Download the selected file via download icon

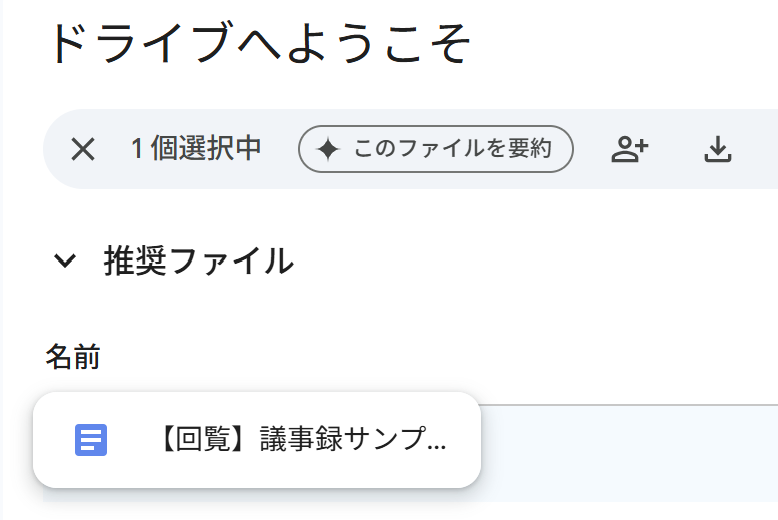(717, 149)
